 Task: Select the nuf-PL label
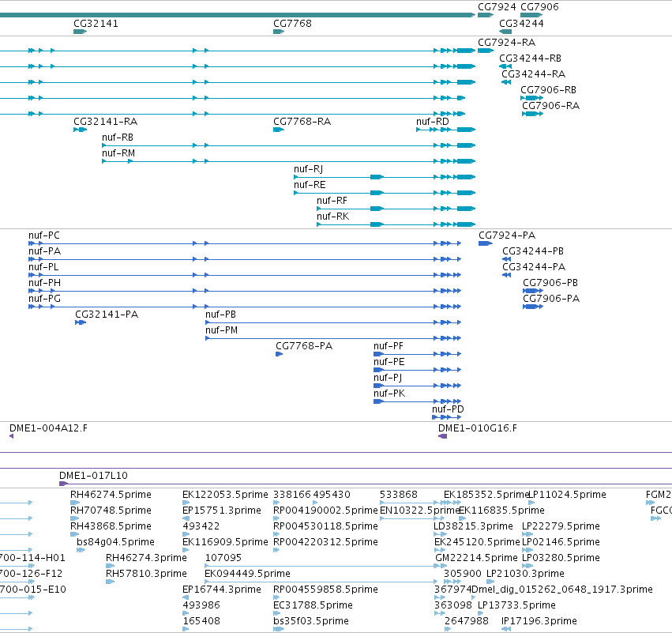point(43,267)
